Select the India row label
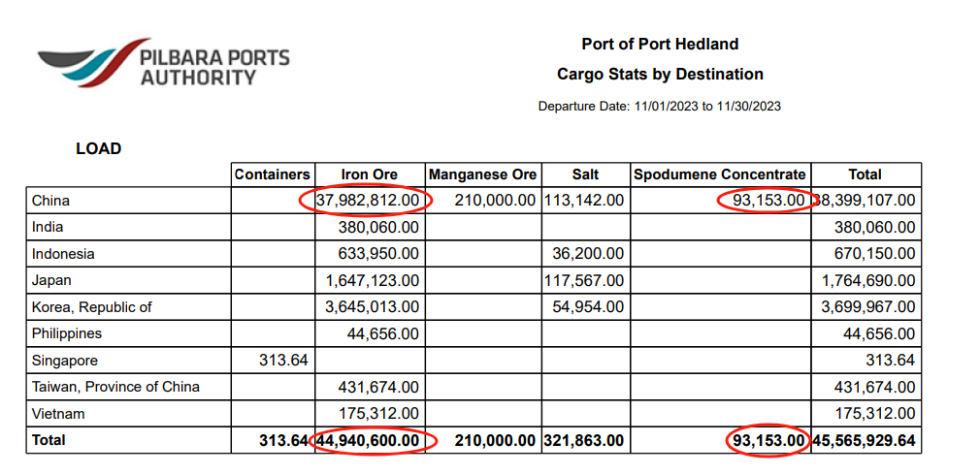This screenshot has width=980, height=474. [49, 228]
